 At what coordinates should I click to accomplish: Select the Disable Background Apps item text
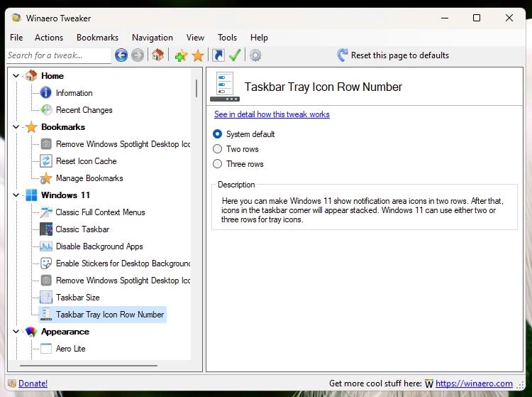pyautogui.click(x=99, y=246)
